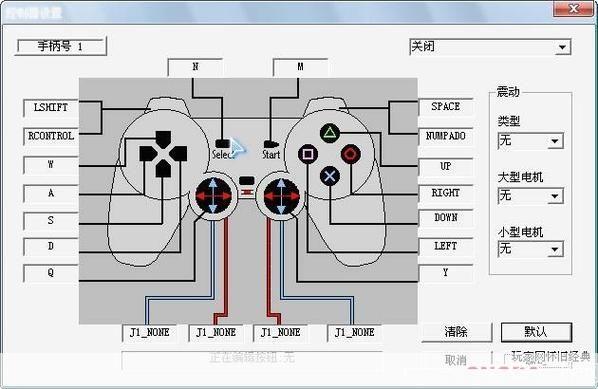Edit the Q key mapping field
The image size is (598, 389).
[x=51, y=273]
